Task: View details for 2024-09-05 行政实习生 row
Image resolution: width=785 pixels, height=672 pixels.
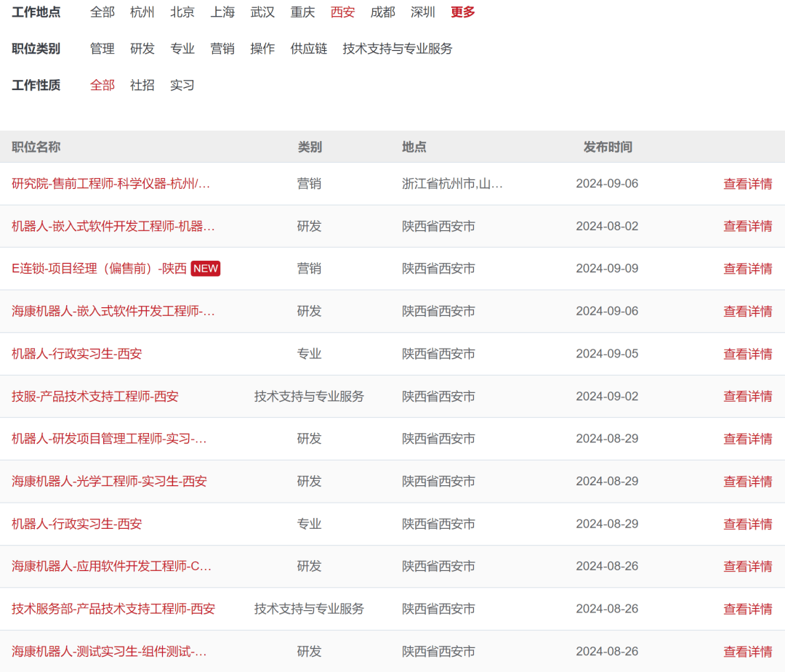Action: coord(747,354)
